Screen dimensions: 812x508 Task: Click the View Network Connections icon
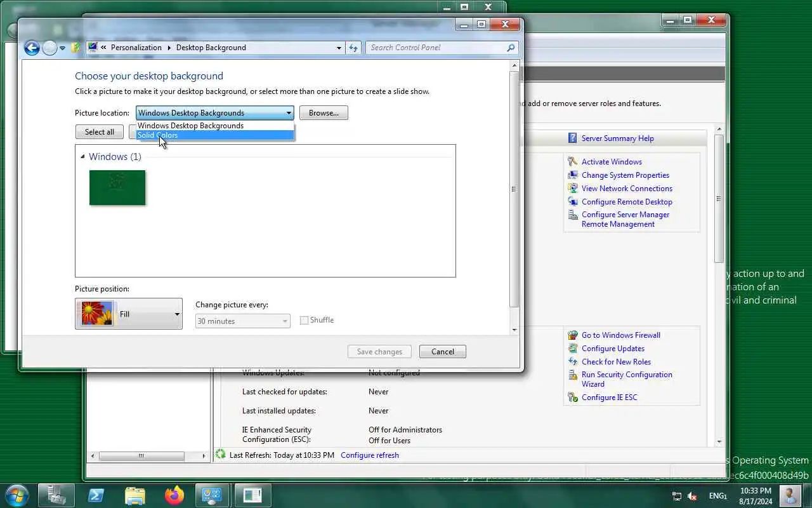click(572, 189)
